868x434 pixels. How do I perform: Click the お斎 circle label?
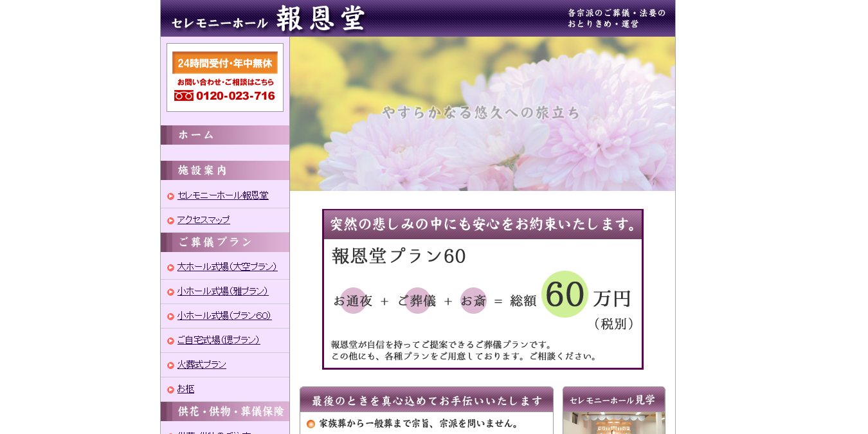(473, 300)
